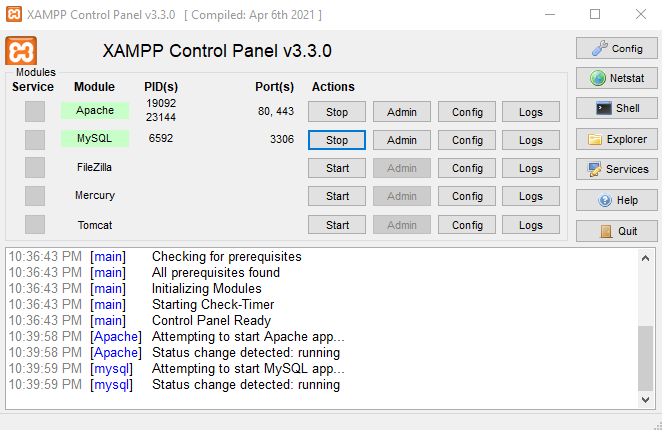662x430 pixels.
Task: Toggle the Tomcat service checkbox
Action: click(x=35, y=225)
